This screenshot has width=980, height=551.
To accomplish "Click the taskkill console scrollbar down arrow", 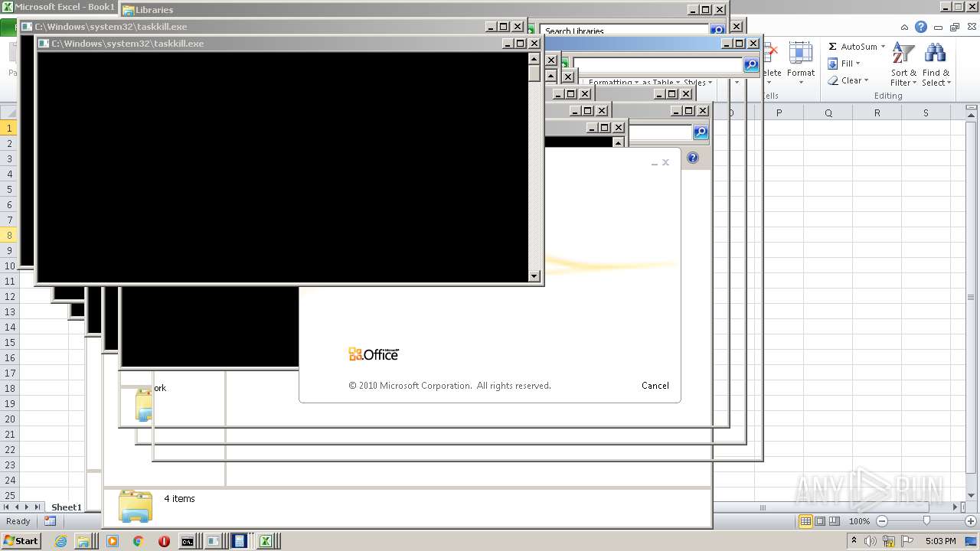I will click(534, 276).
